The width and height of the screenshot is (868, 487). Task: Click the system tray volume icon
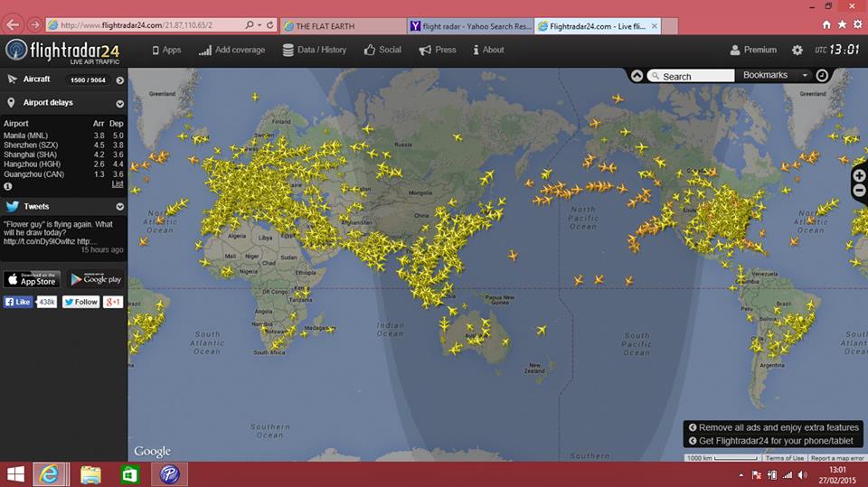(802, 475)
